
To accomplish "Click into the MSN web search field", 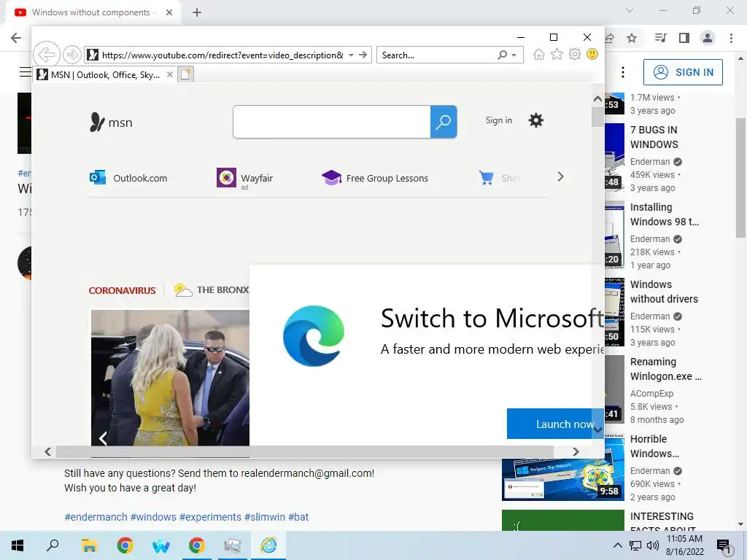I will [x=332, y=122].
